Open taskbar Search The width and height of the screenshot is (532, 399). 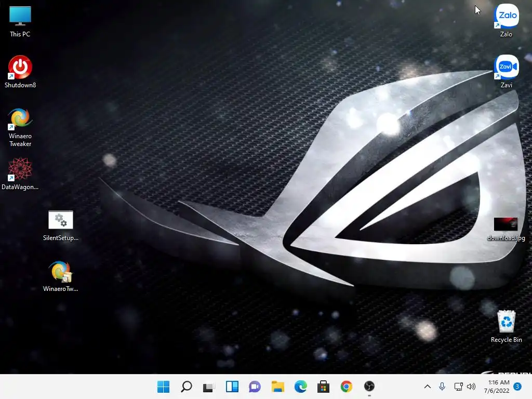coord(187,387)
